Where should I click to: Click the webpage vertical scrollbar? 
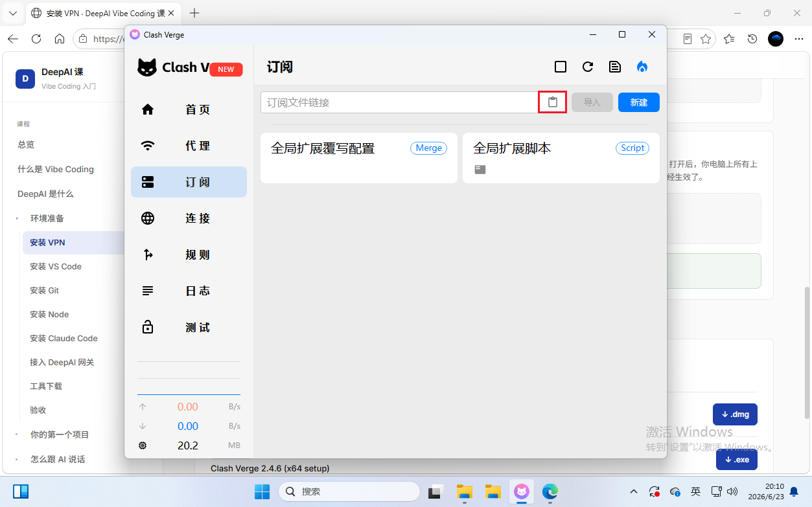(807, 352)
